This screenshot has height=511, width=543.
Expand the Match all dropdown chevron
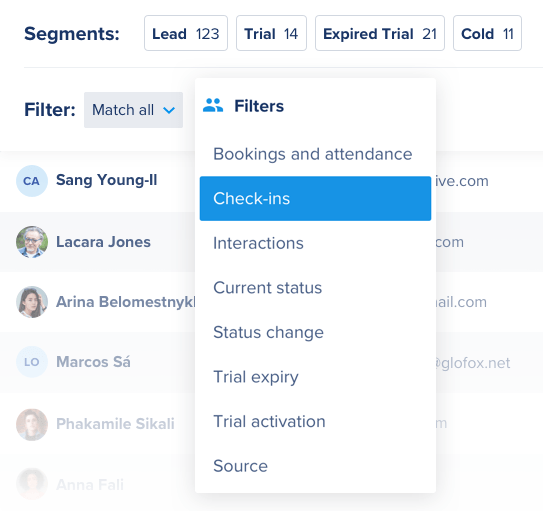tap(169, 110)
